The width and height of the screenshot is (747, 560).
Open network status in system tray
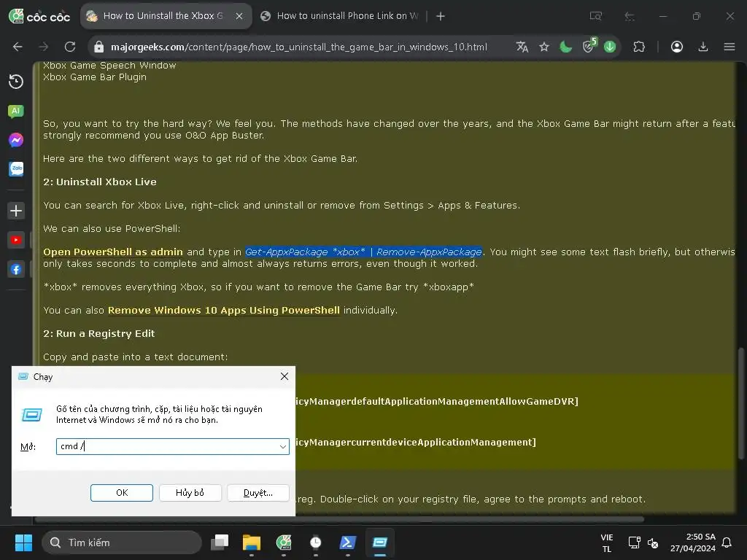[634, 542]
